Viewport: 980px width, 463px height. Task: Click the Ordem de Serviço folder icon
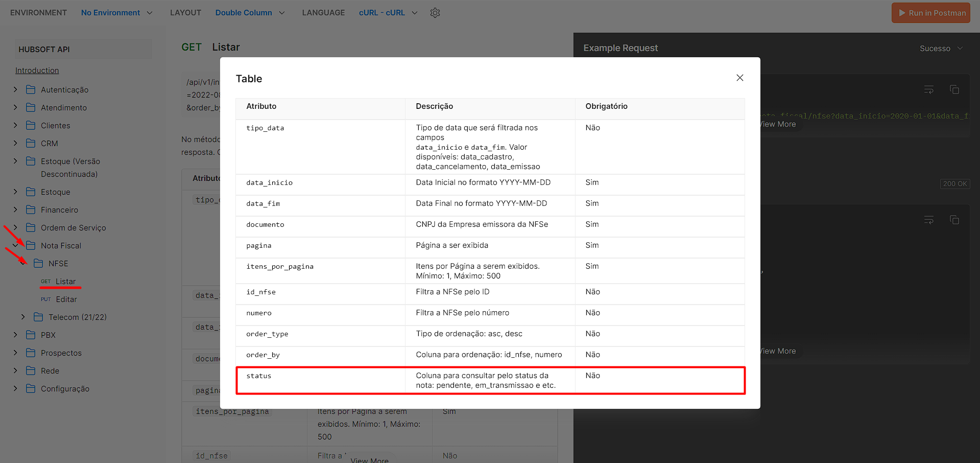click(x=31, y=227)
